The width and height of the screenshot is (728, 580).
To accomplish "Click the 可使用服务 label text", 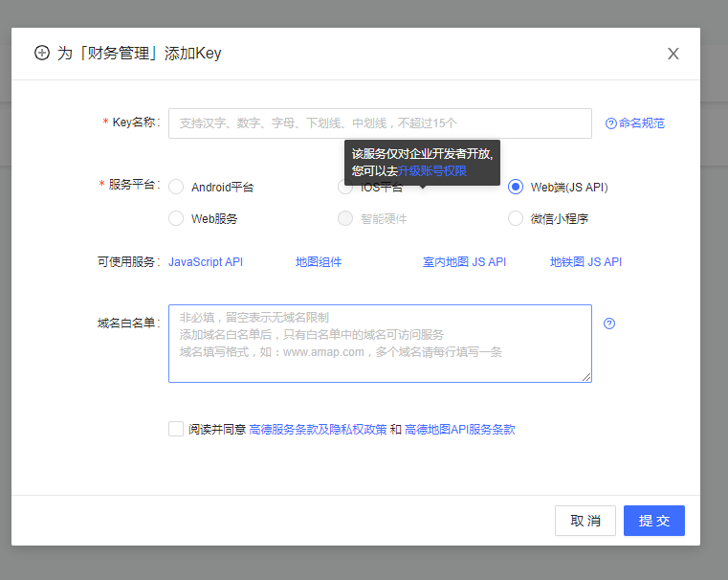I will click(x=128, y=262).
